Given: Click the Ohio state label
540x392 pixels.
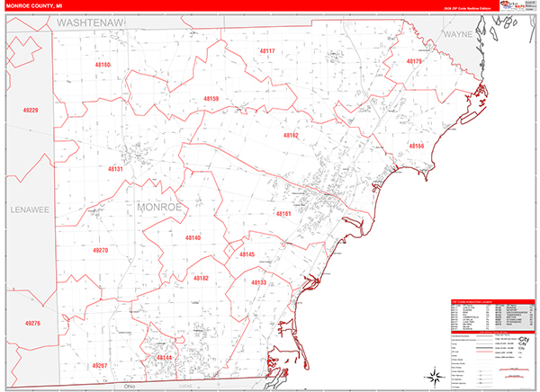Looking at the screenshot, I should coord(130,387).
